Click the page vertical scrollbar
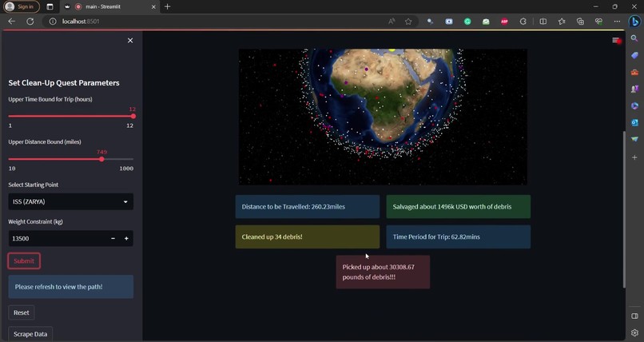644x342 pixels. click(x=624, y=209)
